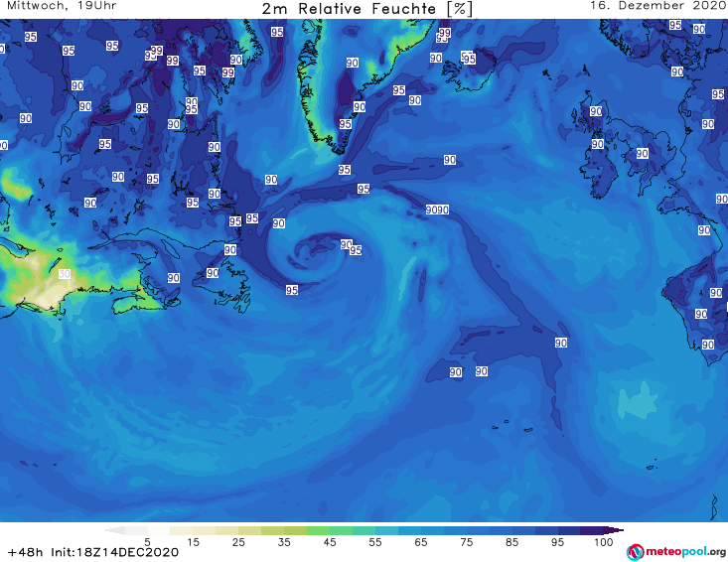
Task: Click the 'Init:18Z14DEC2020' run label
Action: (x=114, y=552)
